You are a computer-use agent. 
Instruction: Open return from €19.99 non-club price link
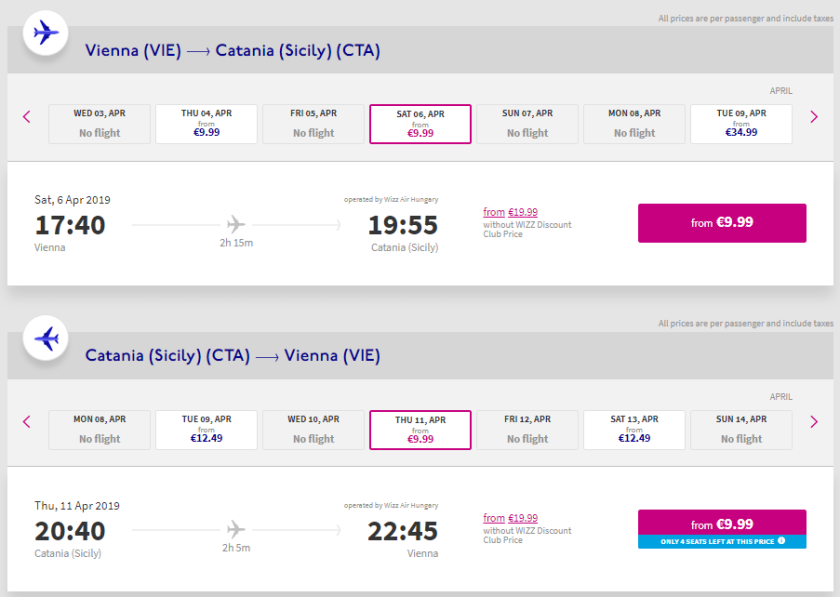[x=510, y=518]
